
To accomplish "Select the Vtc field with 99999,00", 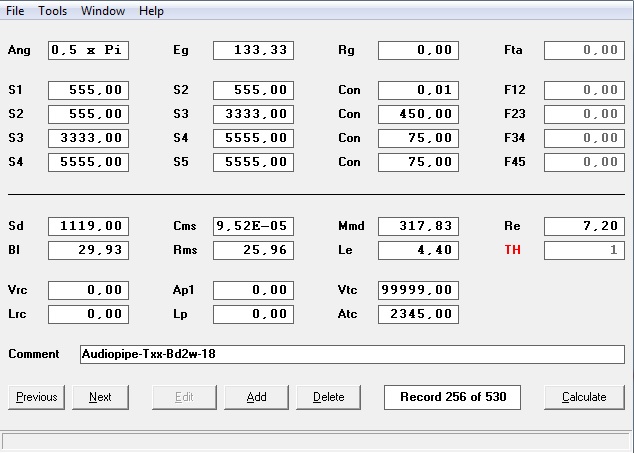I will coord(418,290).
